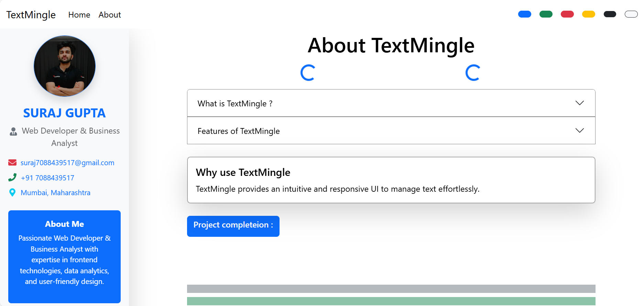Click the "Web Developer & Business Analyst" subtitle

pos(70,137)
